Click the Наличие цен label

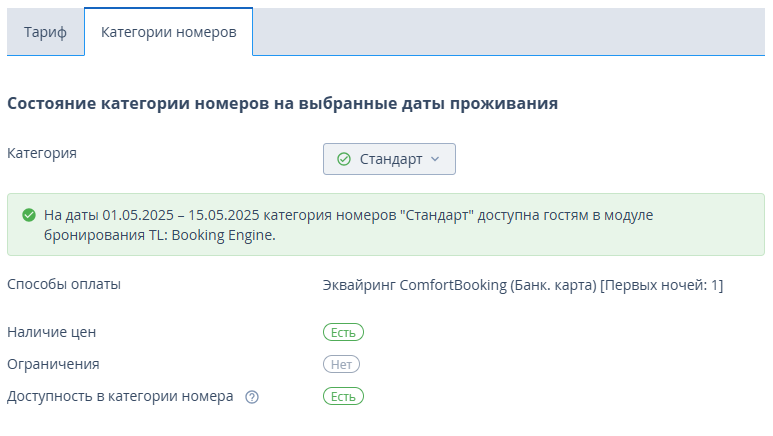click(x=51, y=332)
